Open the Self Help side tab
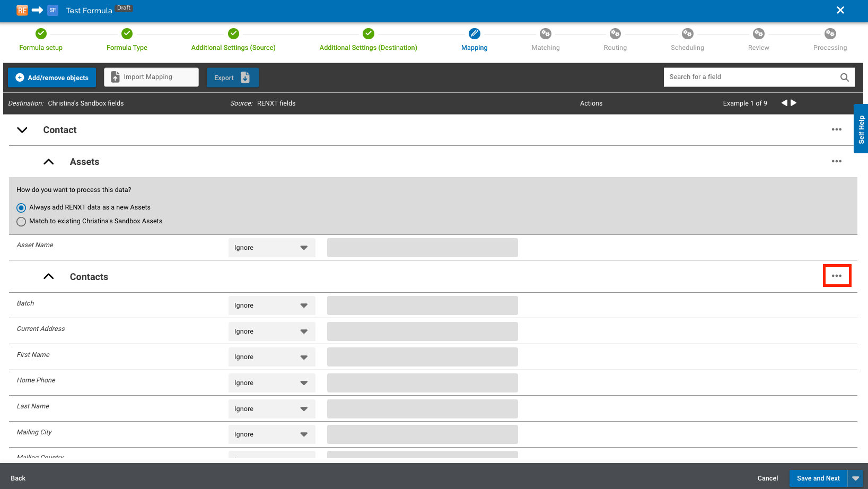 coord(861,129)
